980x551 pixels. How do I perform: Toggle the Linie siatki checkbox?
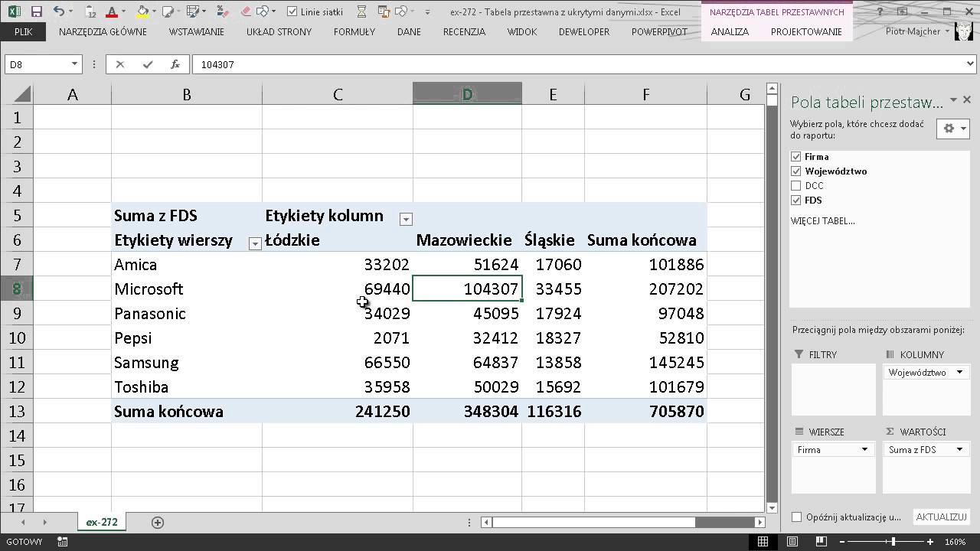click(x=292, y=12)
